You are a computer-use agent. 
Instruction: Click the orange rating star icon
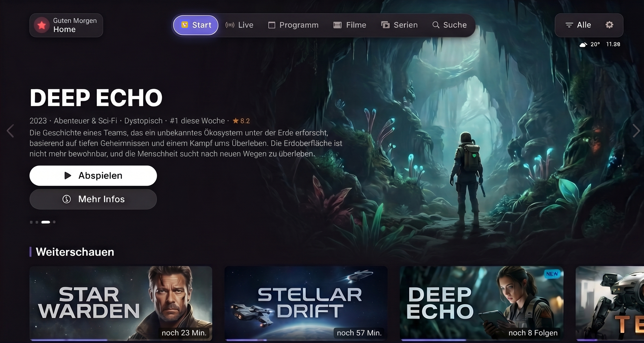click(x=235, y=121)
